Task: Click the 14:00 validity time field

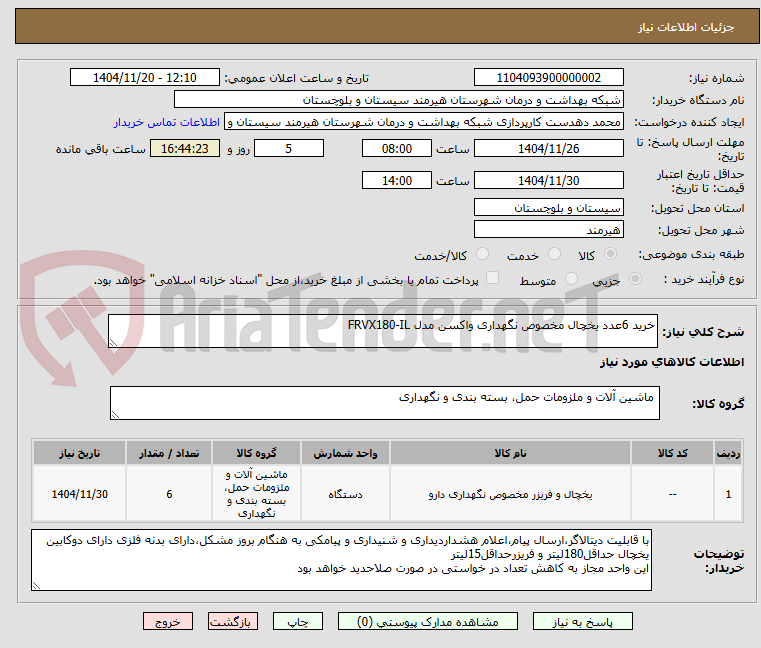Action: tap(397, 180)
